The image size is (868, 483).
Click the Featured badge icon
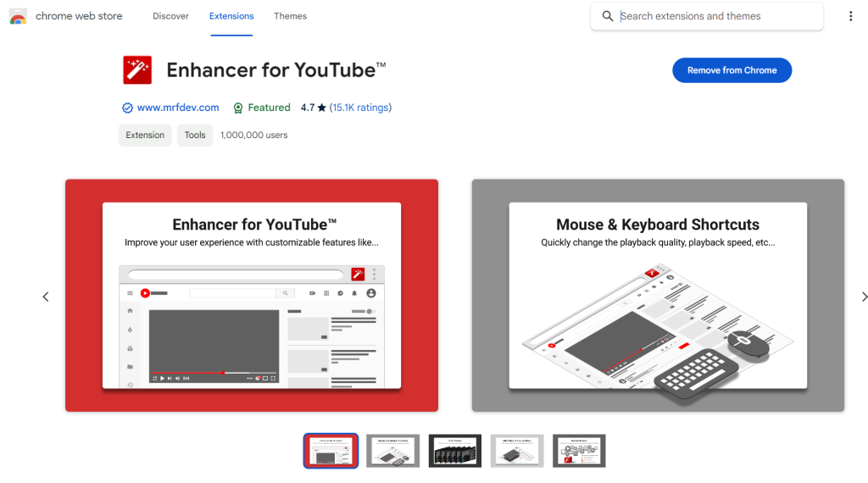238,108
